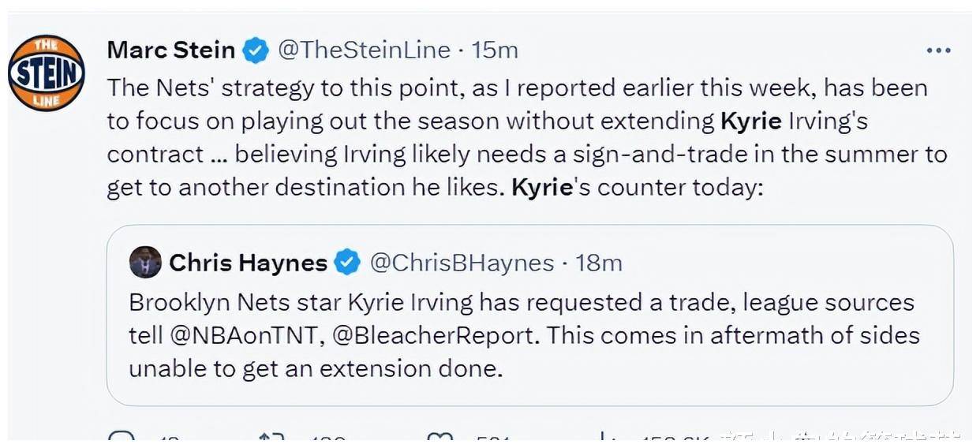Image resolution: width=980 pixels, height=448 pixels.
Task: Open the tweet's 15m timestamp
Action: [x=495, y=50]
